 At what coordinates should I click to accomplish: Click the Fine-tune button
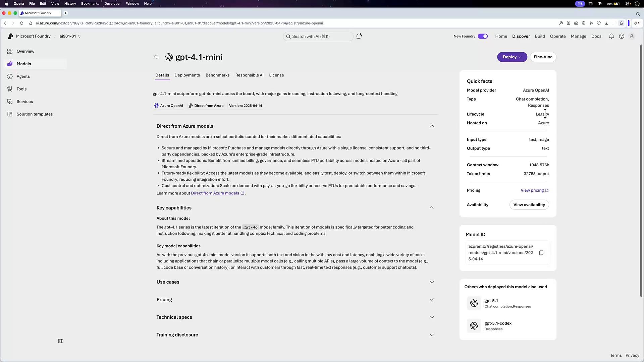(x=543, y=57)
